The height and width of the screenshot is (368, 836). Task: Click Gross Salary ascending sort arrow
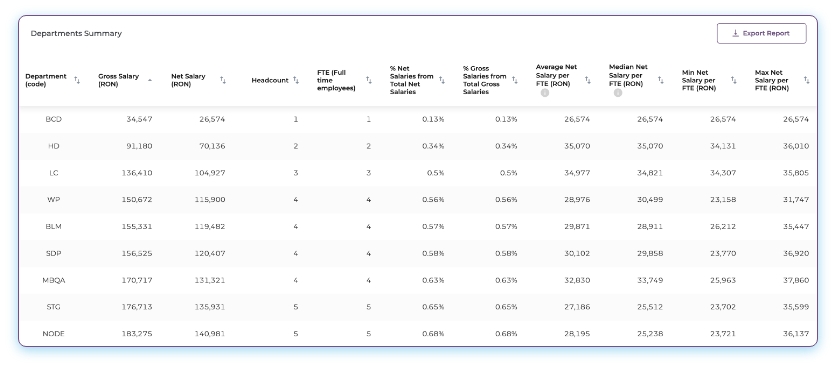click(150, 80)
